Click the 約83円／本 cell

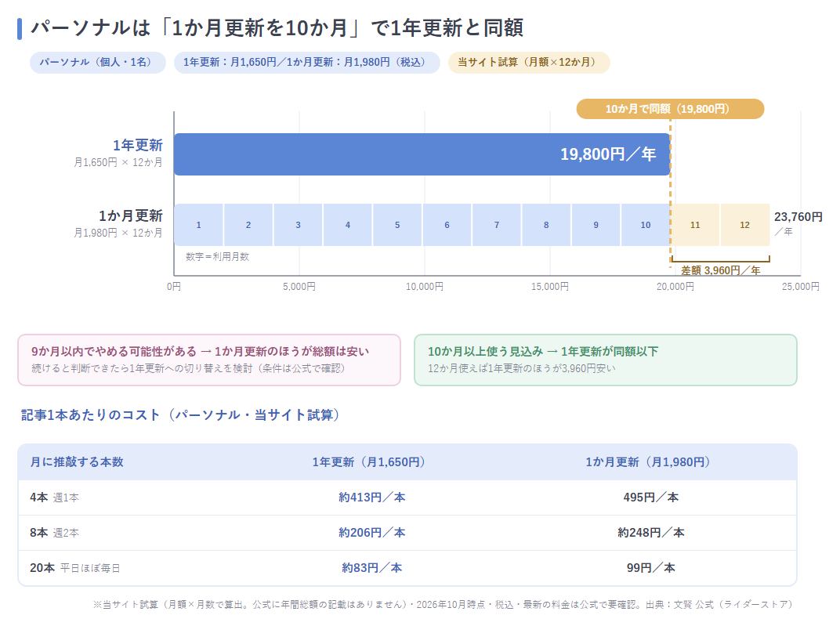pos(371,568)
